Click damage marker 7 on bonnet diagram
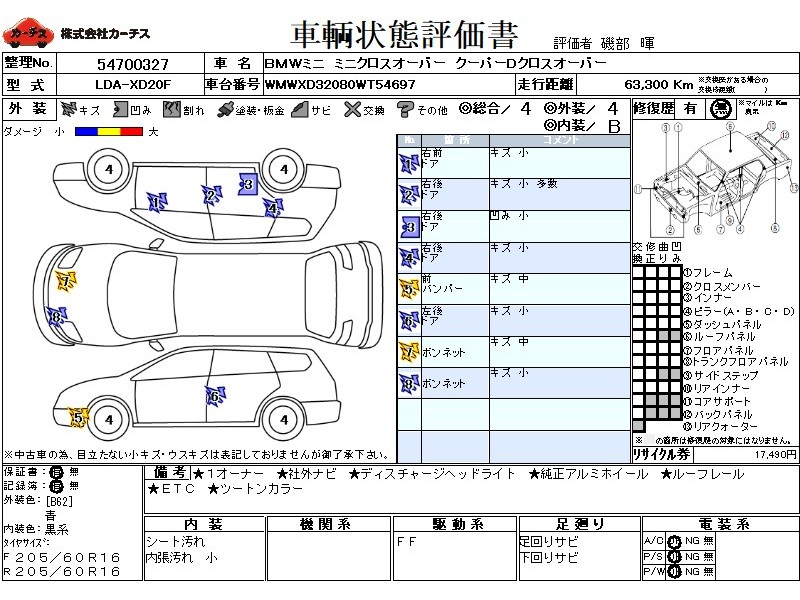 pyautogui.click(x=65, y=281)
